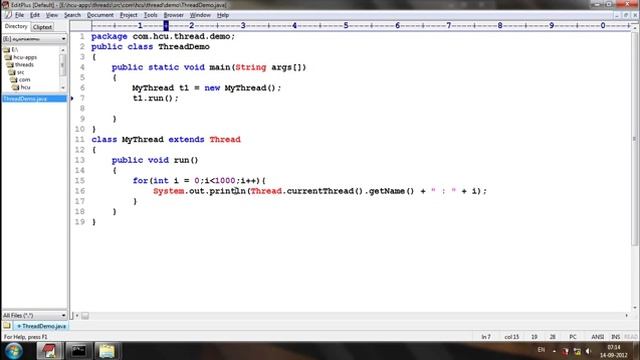Viewport: 640px width, 360px height.
Task: Select the hcu folder in tree
Action: click(x=25, y=87)
